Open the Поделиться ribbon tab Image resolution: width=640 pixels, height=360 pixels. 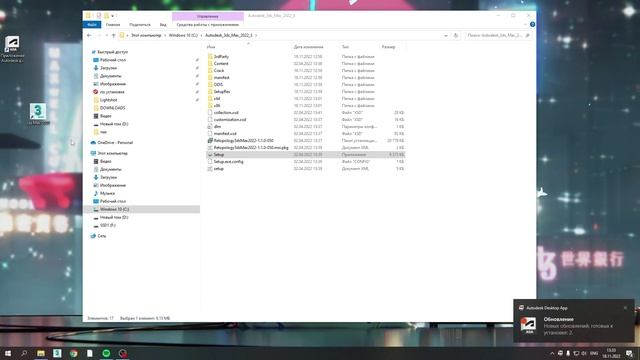point(140,24)
